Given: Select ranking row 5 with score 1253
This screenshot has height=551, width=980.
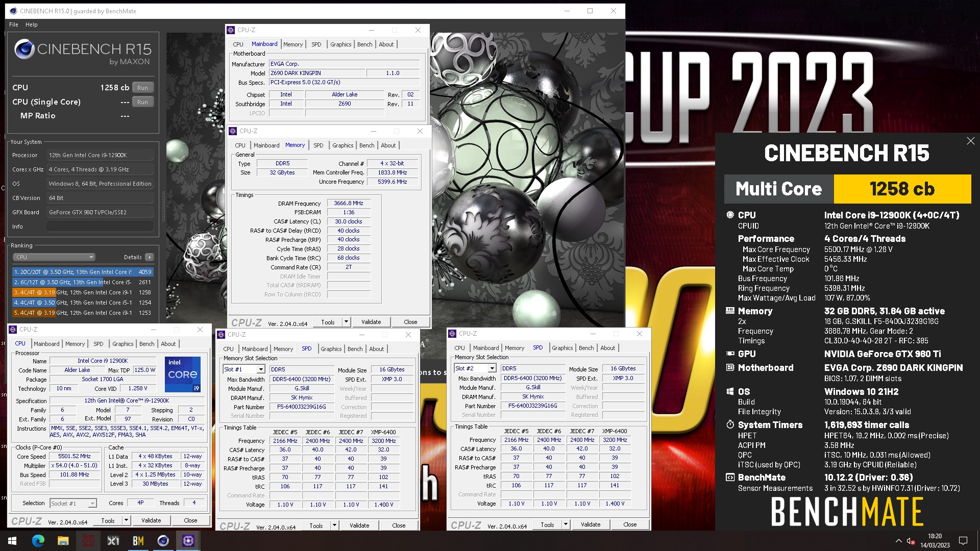Looking at the screenshot, I should click(83, 313).
